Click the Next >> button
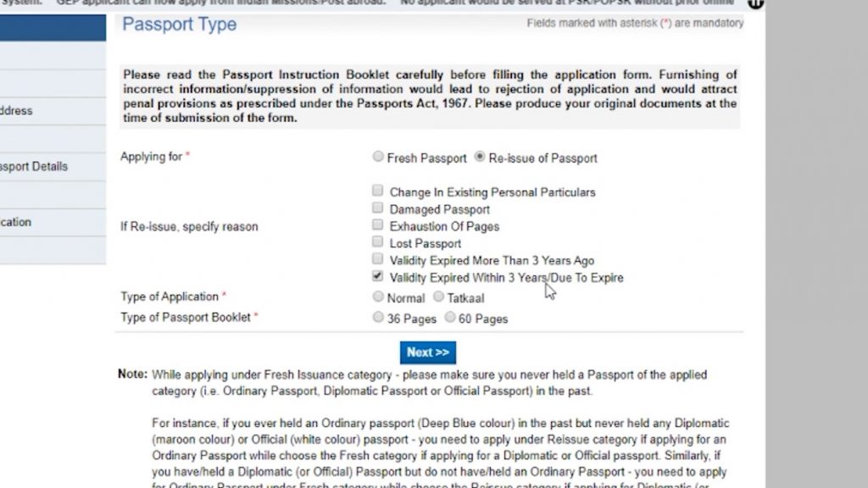Viewport: 868px width, 488px height. [428, 352]
